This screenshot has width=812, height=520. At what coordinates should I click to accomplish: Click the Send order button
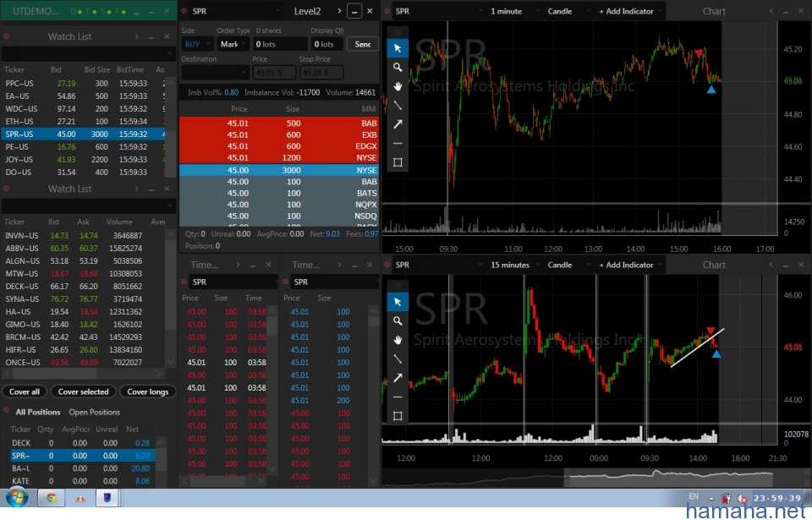pyautogui.click(x=363, y=45)
